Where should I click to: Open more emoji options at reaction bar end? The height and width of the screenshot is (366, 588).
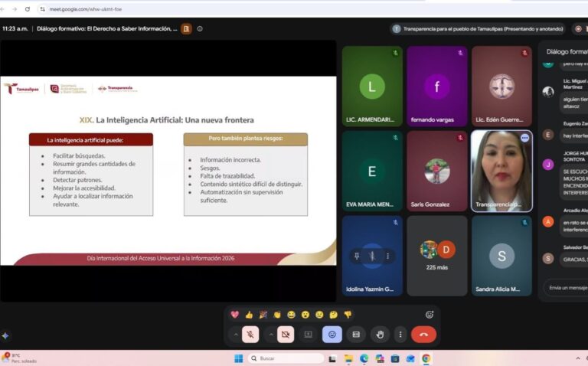[x=430, y=315]
